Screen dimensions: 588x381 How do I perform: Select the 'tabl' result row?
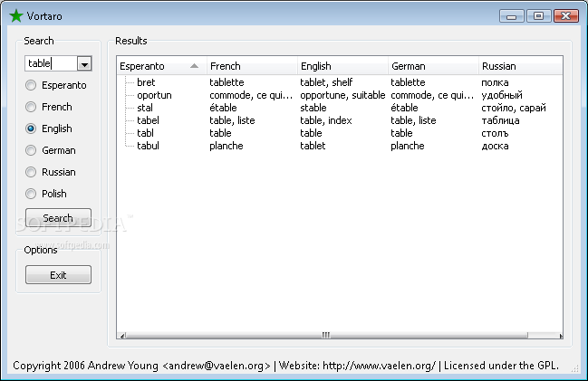(x=340, y=133)
